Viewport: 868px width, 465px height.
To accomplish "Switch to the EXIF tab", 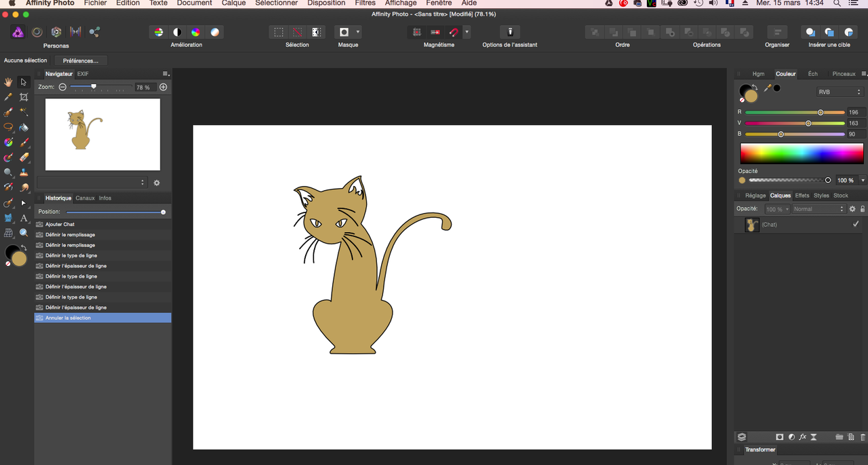I will coord(83,73).
